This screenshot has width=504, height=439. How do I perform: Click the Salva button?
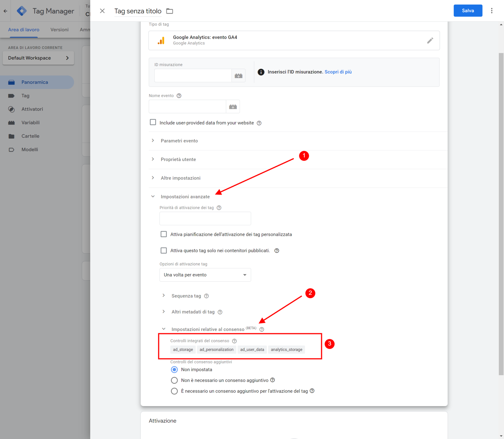468,11
